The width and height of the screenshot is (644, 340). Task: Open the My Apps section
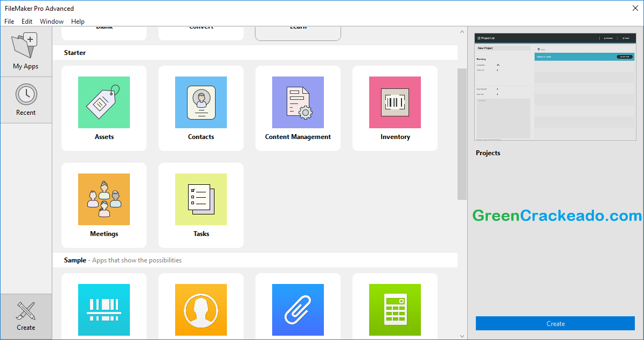(x=25, y=51)
